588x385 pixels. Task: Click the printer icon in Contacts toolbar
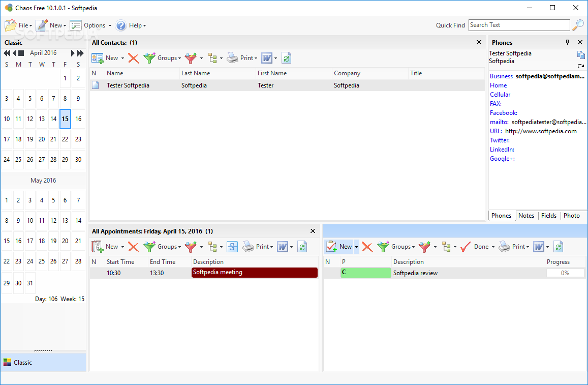(x=232, y=58)
